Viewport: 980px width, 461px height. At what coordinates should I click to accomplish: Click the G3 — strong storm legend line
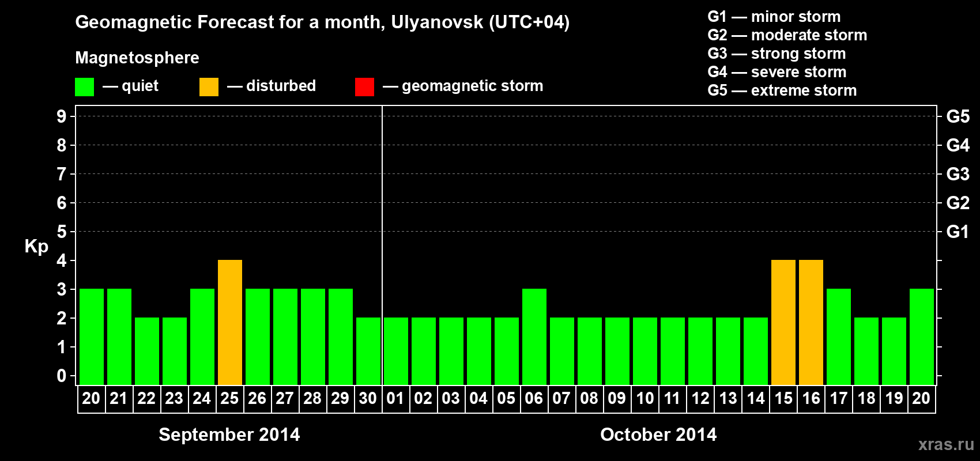pyautogui.click(x=777, y=54)
